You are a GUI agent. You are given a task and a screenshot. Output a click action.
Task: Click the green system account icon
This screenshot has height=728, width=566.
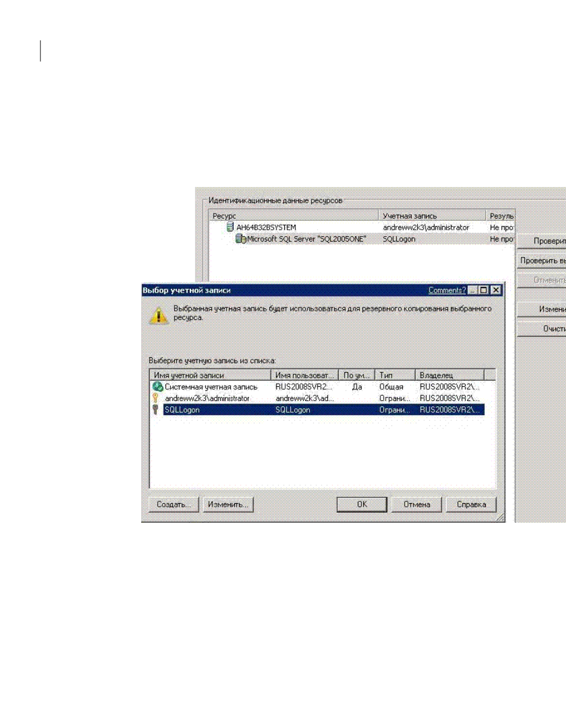[157, 386]
